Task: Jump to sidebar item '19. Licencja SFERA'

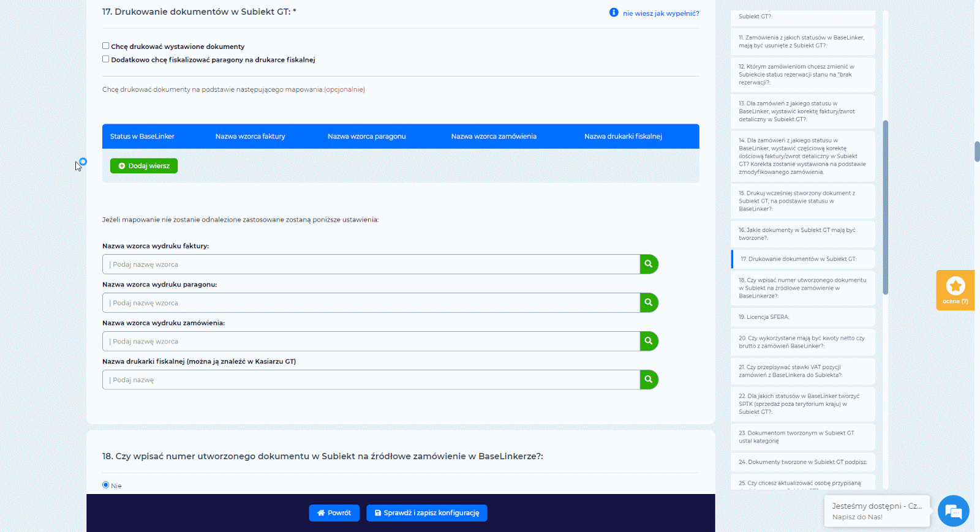Action: tap(802, 317)
